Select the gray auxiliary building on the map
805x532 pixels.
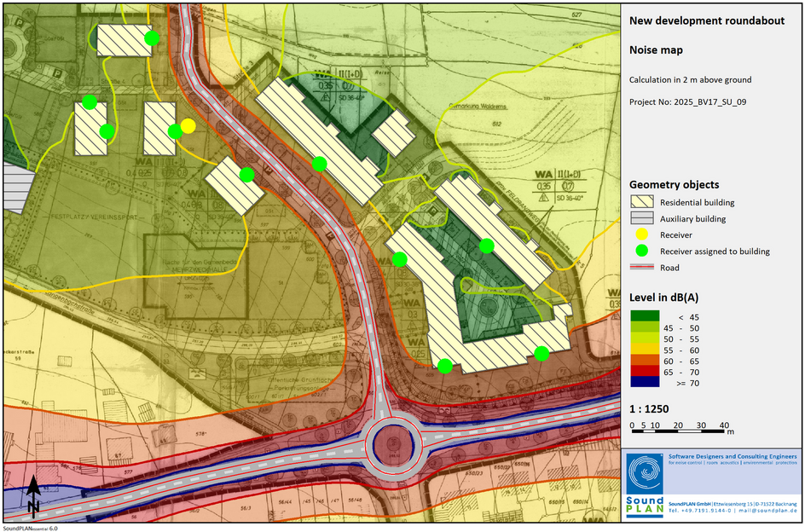15,188
